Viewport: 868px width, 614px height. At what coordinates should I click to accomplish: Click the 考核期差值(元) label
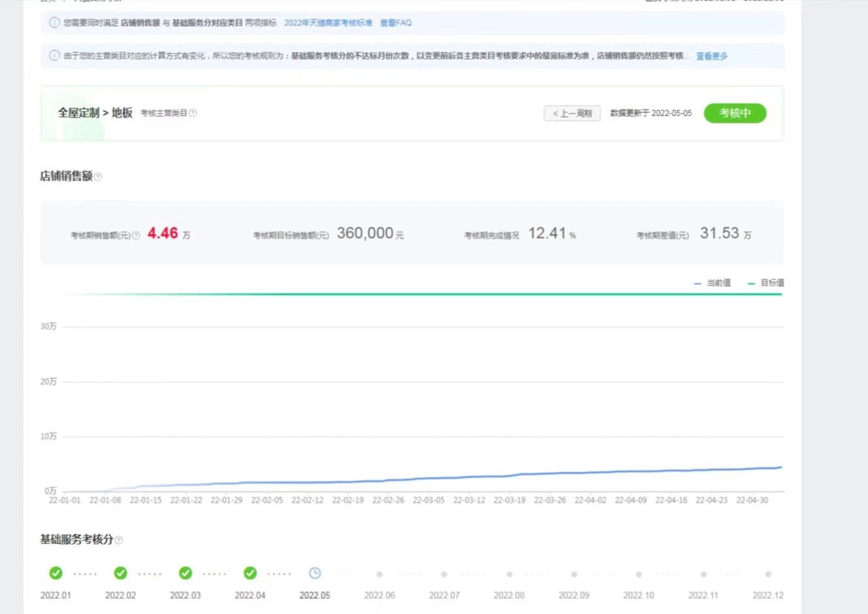[663, 236]
